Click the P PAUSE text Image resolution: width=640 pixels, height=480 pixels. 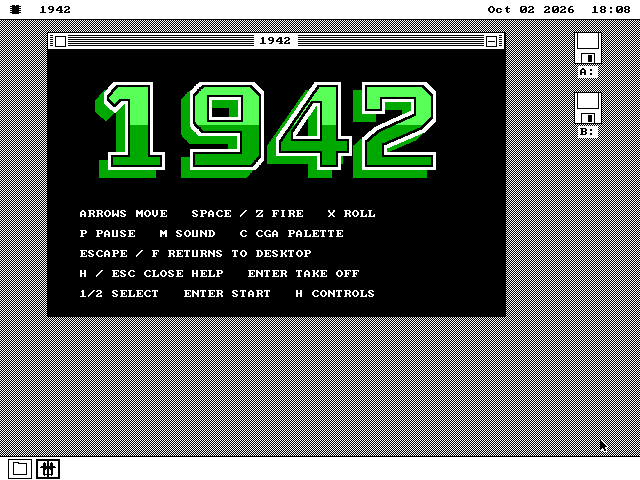[x=107, y=233]
